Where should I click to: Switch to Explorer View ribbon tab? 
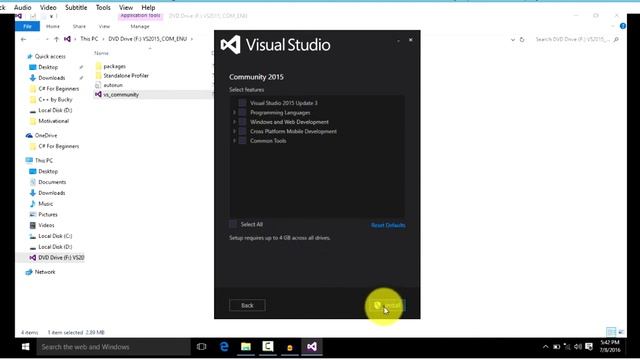tap(104, 26)
